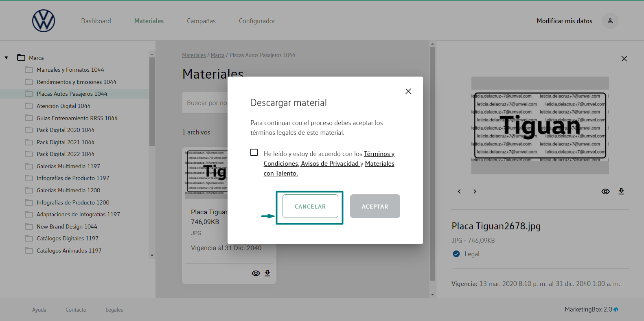Click the CANCELAR button

[x=310, y=207]
